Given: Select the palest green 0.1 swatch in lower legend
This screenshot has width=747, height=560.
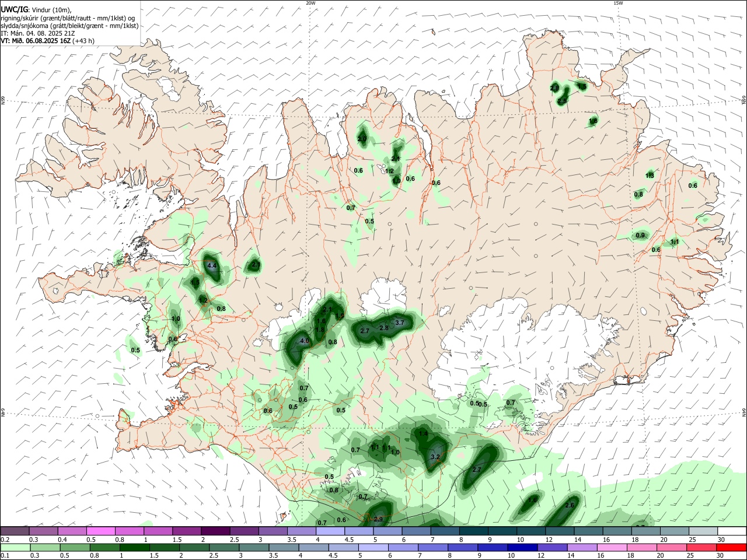Looking at the screenshot, I should click(15, 547).
